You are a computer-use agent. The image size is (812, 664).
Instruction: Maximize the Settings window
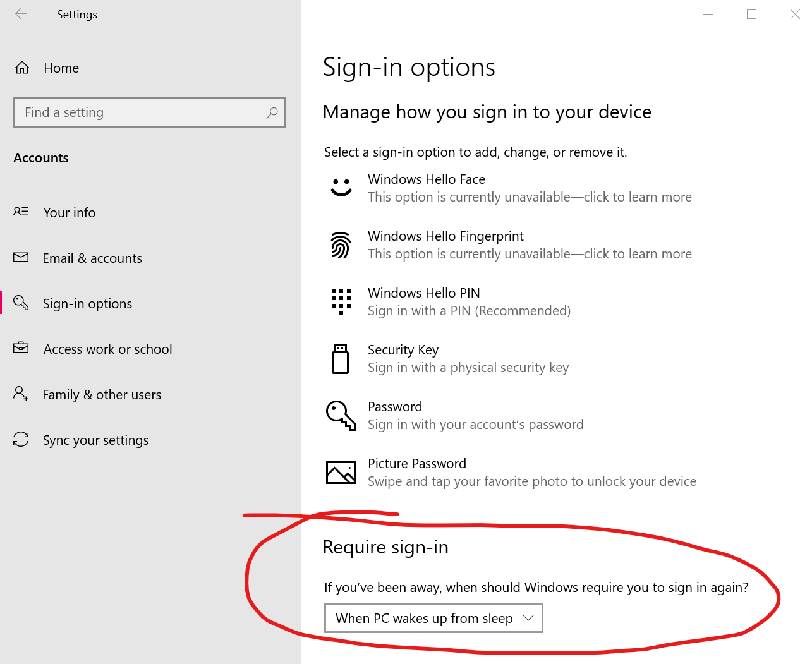751,14
